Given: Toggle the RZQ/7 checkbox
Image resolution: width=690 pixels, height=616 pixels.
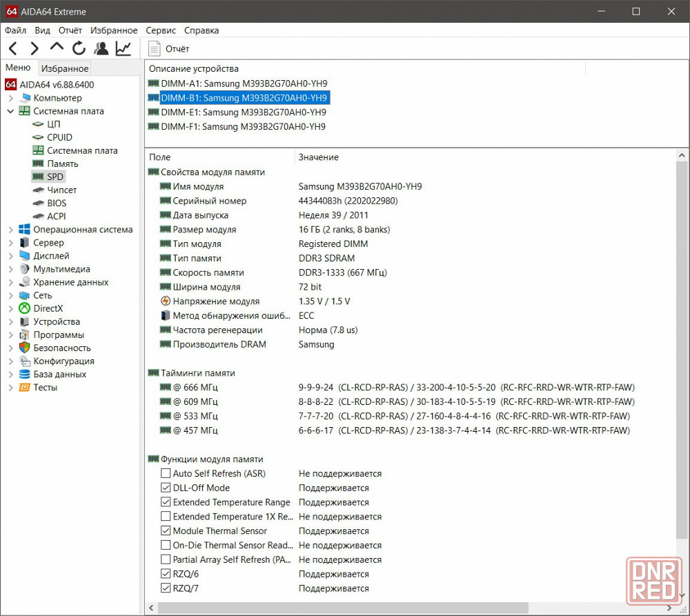Looking at the screenshot, I should pos(166,588).
